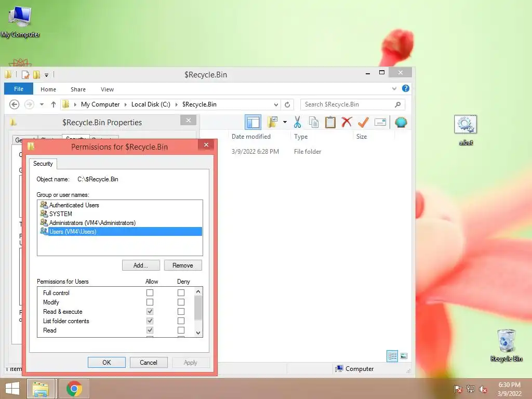The height and width of the screenshot is (399, 532).
Task: Check Deny for Read & execute
Action: tap(181, 312)
